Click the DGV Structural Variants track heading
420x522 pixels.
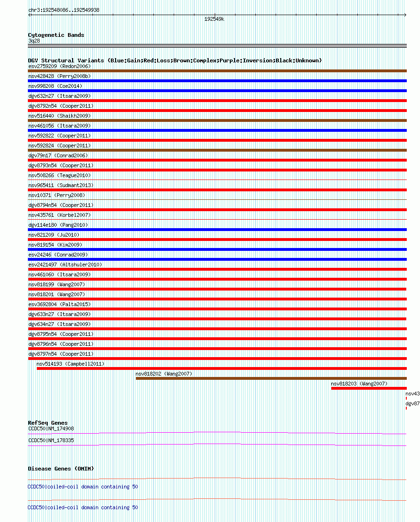(175, 60)
